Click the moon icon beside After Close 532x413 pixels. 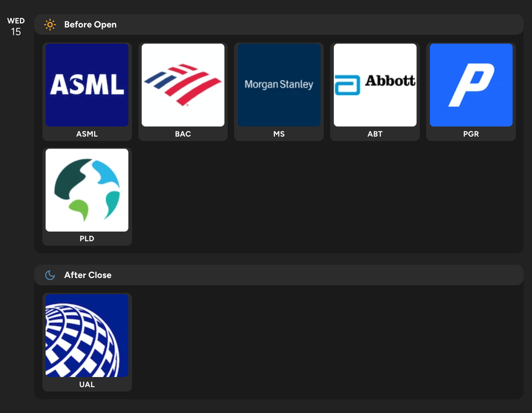(50, 275)
